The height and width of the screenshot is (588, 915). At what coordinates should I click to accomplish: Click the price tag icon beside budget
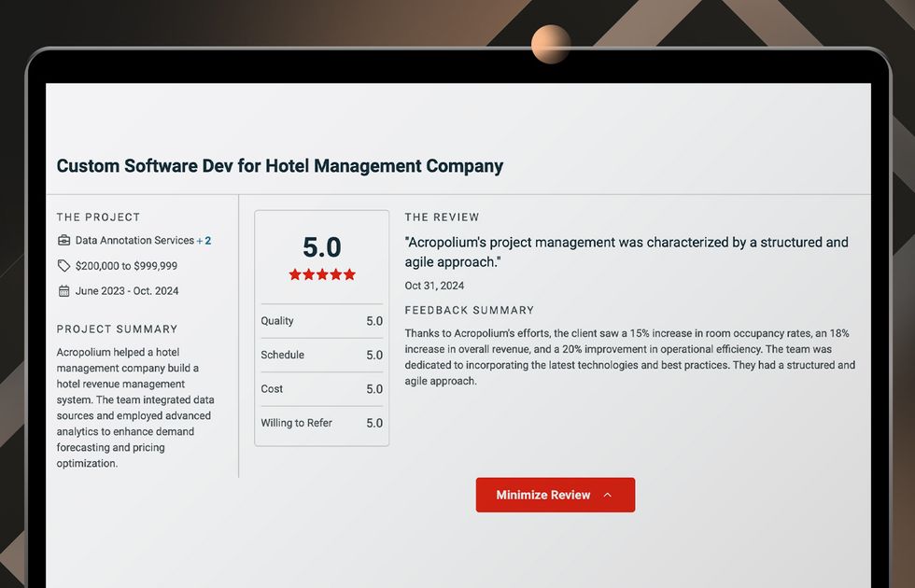tap(63, 266)
